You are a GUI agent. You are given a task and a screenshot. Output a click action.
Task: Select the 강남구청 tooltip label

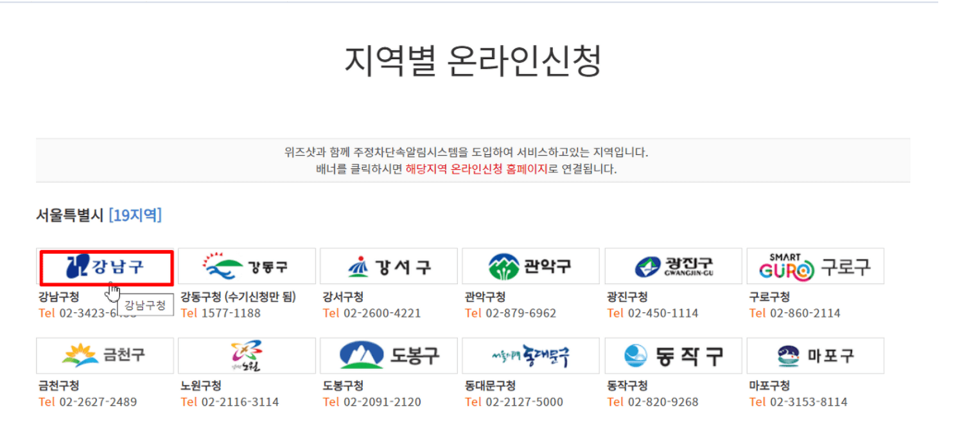(148, 304)
